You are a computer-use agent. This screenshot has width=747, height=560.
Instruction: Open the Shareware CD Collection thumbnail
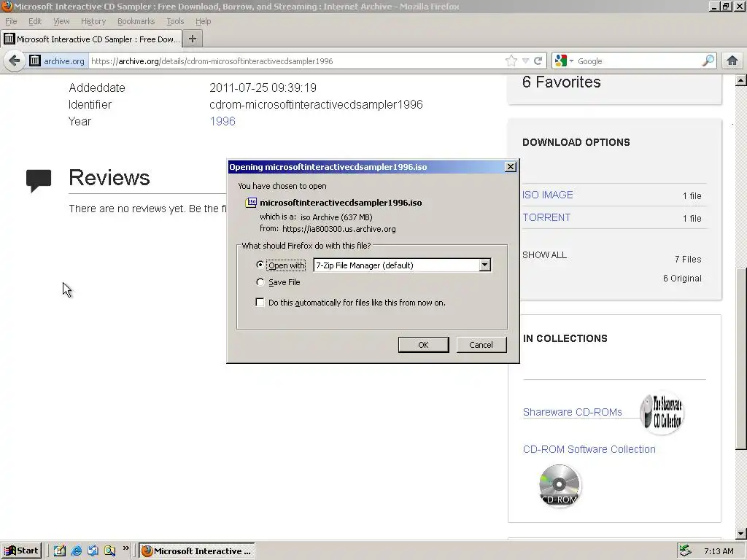point(663,413)
